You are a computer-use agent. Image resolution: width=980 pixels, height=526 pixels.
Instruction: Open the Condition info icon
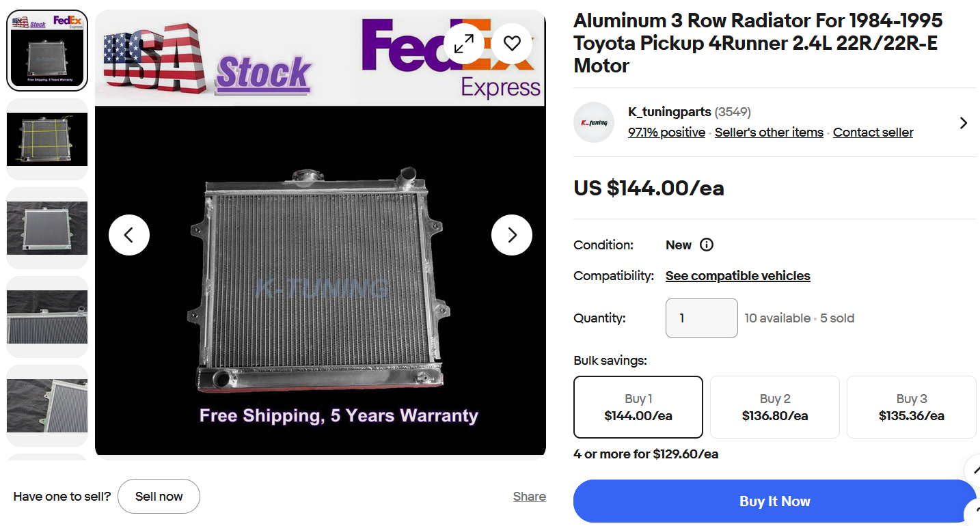707,245
